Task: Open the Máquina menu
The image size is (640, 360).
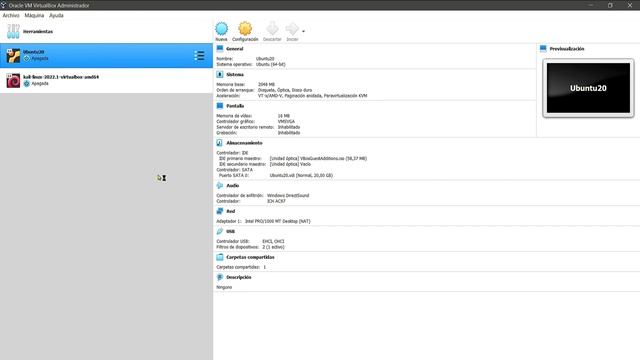Action: point(34,15)
